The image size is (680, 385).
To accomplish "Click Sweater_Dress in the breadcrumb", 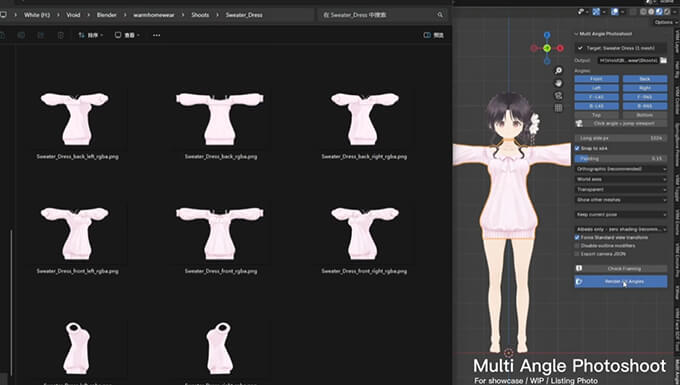I will click(x=244, y=15).
